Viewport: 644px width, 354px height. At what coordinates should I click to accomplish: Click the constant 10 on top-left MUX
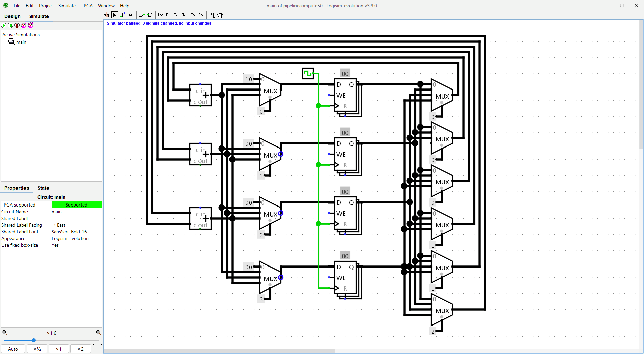[x=249, y=79]
